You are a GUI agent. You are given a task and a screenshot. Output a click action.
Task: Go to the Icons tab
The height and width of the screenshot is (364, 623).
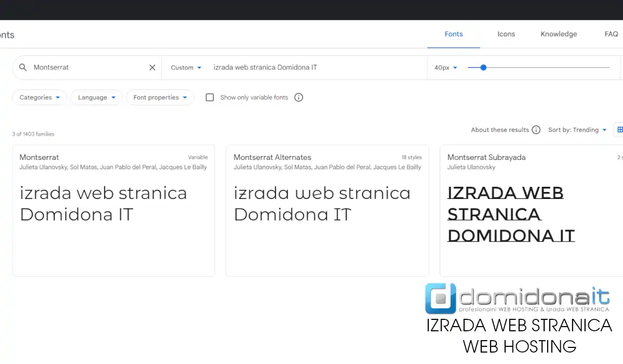pos(506,34)
